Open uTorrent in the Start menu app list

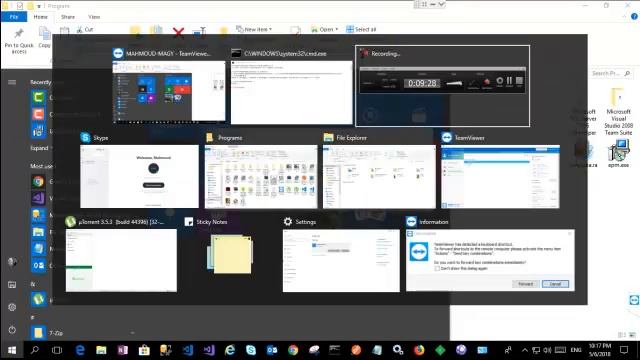tap(38, 299)
